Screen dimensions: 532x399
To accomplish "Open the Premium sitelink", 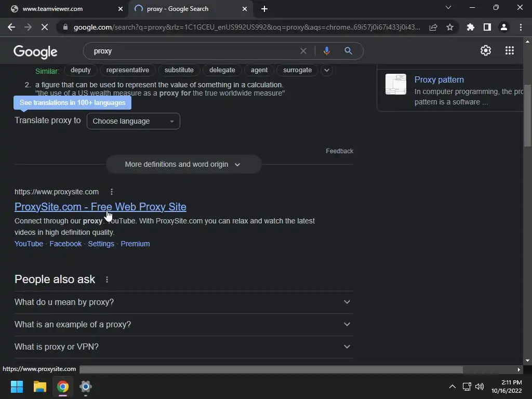I will [136, 244].
